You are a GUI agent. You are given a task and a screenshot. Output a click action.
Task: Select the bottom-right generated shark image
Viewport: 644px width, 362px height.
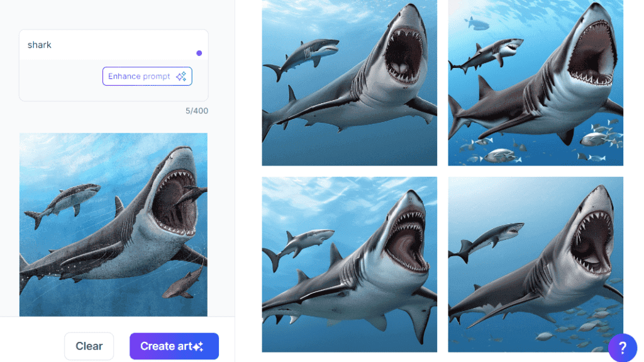coord(535,264)
